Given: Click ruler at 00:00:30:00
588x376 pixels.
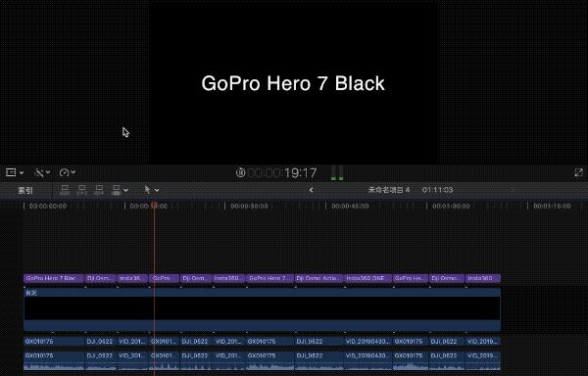Looking at the screenshot, I should coord(249,206).
